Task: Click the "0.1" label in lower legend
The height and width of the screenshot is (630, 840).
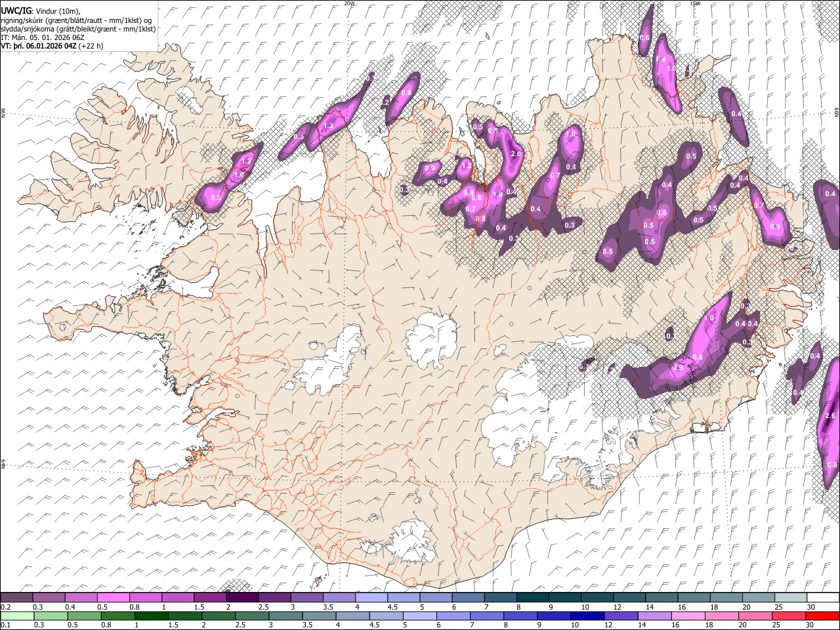Action: (5, 625)
